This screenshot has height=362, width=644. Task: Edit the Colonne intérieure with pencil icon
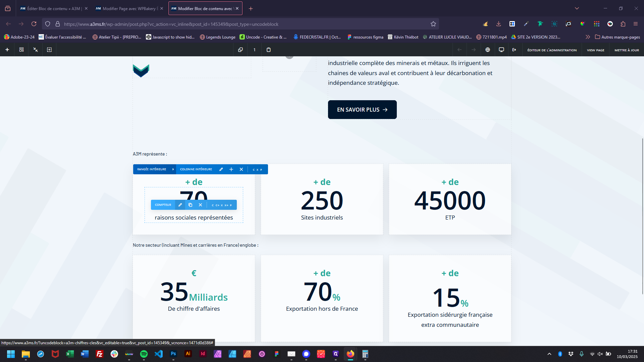[221, 169]
